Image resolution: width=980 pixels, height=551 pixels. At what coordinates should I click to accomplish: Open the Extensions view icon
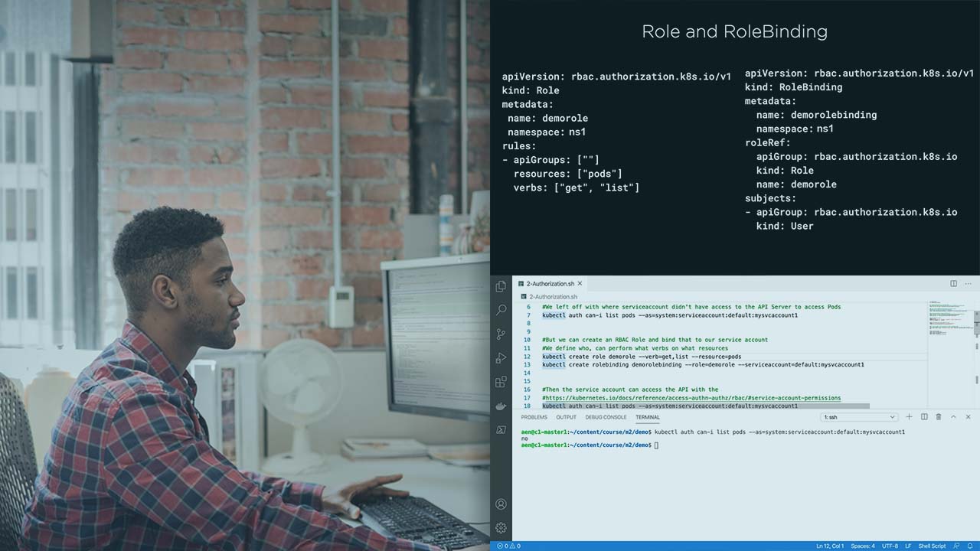tap(501, 381)
